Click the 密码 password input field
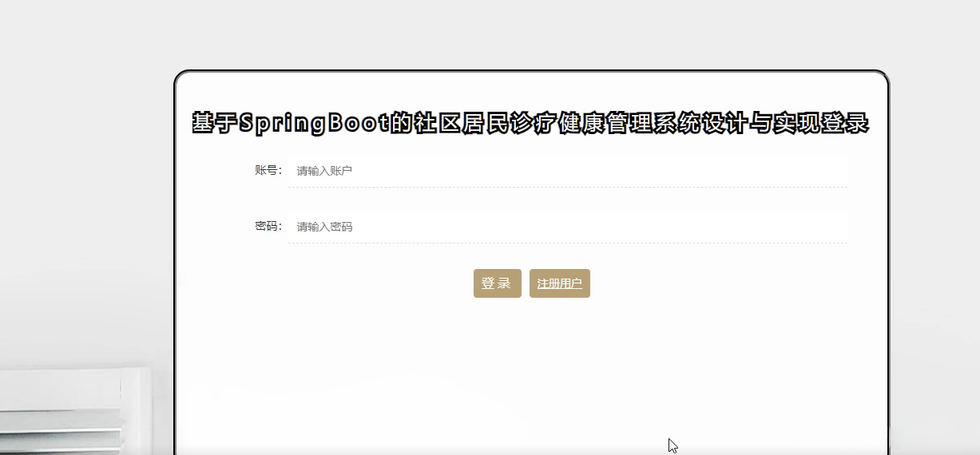Viewport: 980px width, 455px height. pyautogui.click(x=567, y=227)
